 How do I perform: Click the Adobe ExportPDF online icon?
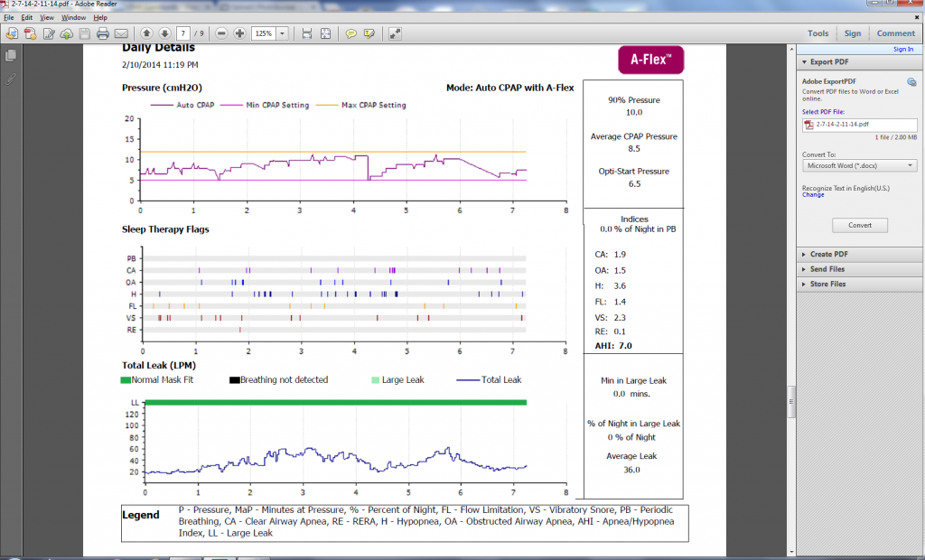point(911,82)
